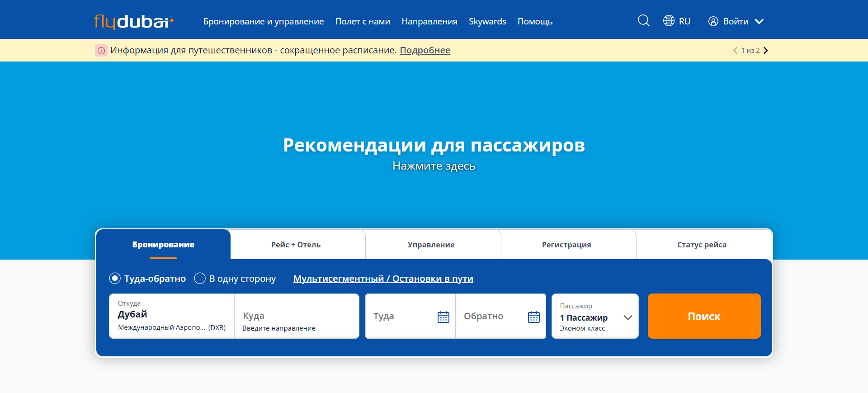Open search with the magnifier icon

[643, 21]
